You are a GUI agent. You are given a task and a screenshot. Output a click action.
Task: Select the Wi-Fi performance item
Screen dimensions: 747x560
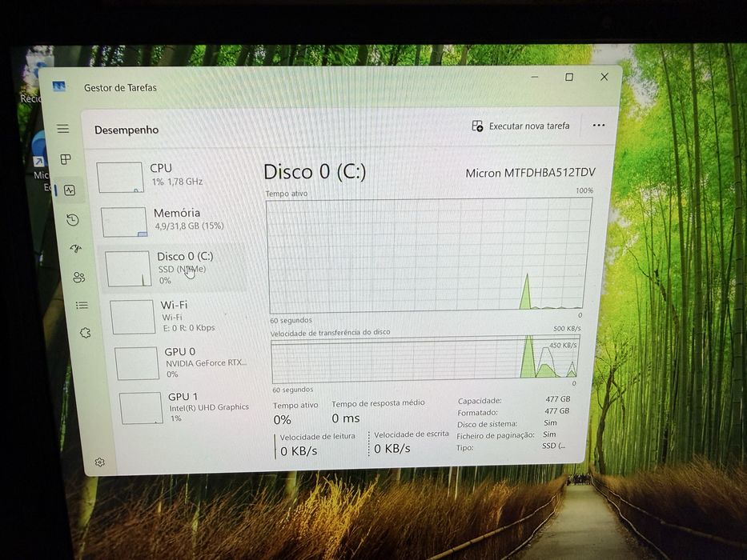179,316
